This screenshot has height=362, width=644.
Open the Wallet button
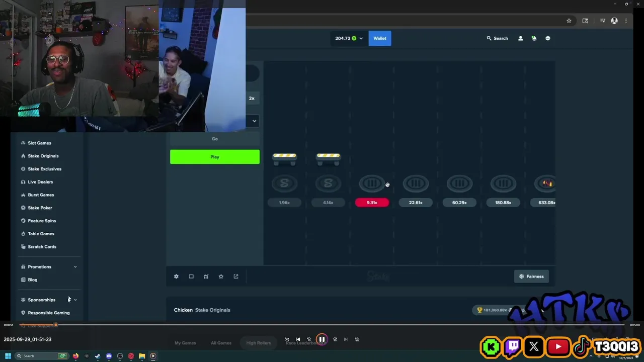[380, 38]
